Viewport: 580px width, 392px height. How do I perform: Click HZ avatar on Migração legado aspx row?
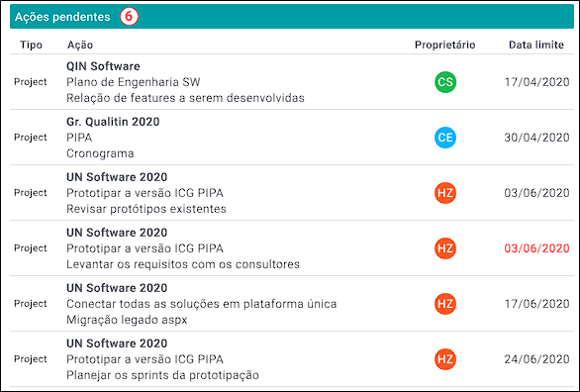pos(445,304)
